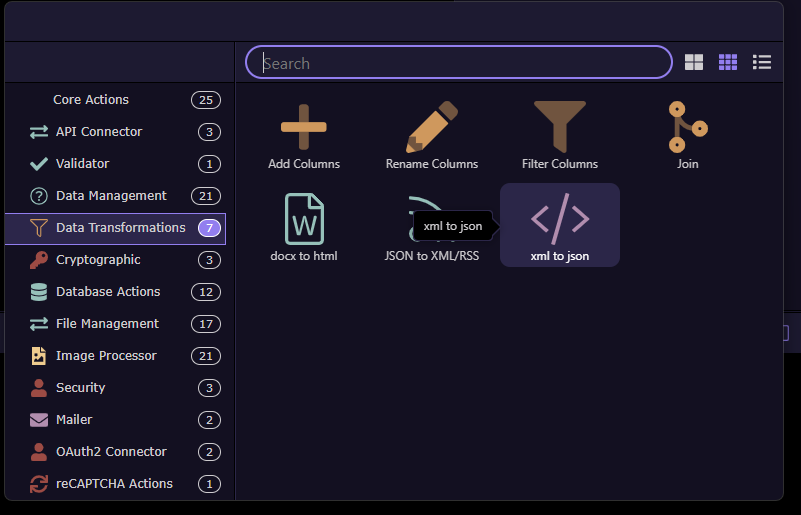Screen dimensions: 801x515
Task: Select the Join action icon
Action: click(688, 127)
